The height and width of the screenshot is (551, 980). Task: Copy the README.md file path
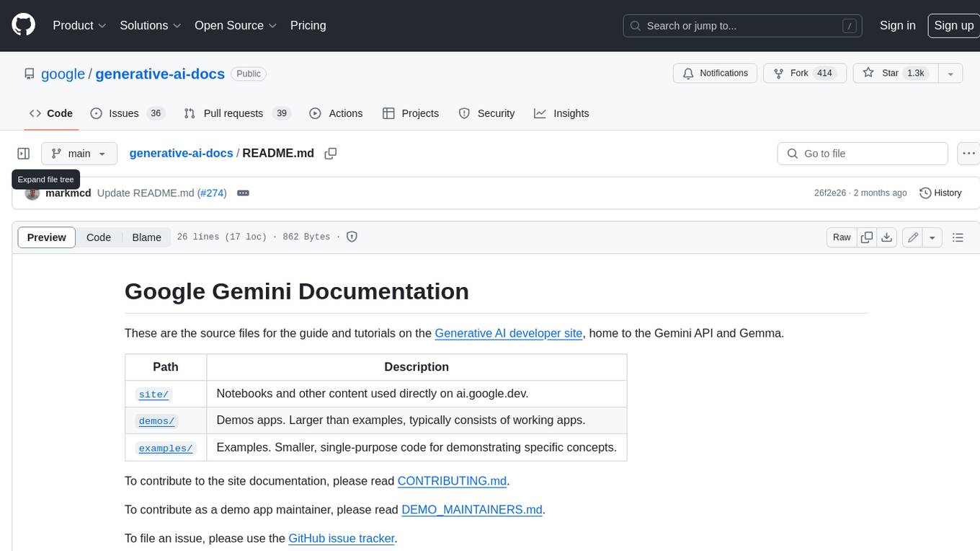tap(331, 154)
